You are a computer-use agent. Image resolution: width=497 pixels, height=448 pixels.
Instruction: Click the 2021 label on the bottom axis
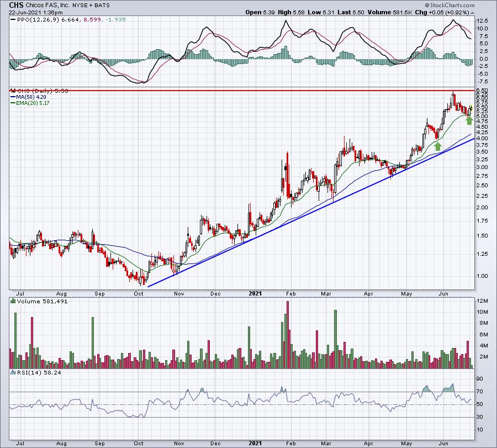pos(255,443)
